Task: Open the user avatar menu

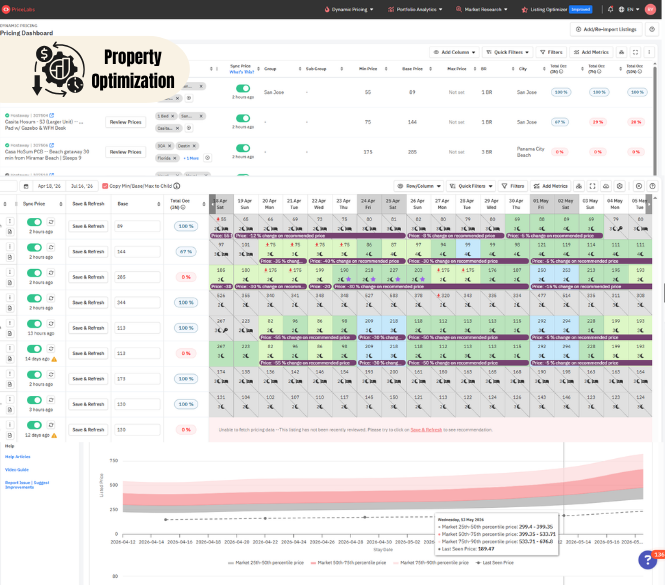Action: [650, 9]
